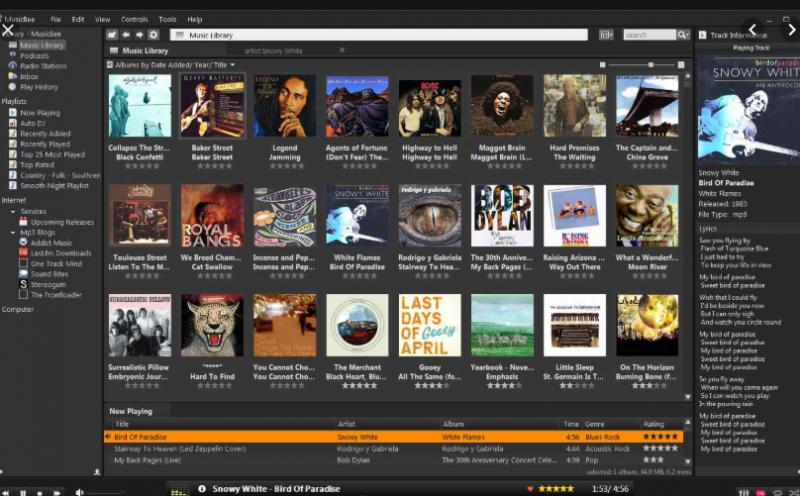Viewport: 800px width, 496px height.
Task: Refresh the library with the reload icon
Action: pos(153,35)
